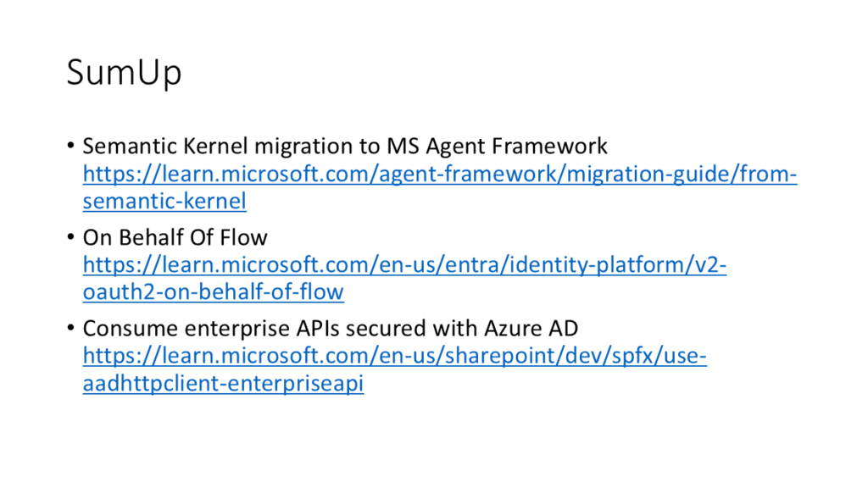This screenshot has width=868, height=488.
Task: Click the words "Semantic Kernel" in first bullet
Action: click(x=151, y=146)
